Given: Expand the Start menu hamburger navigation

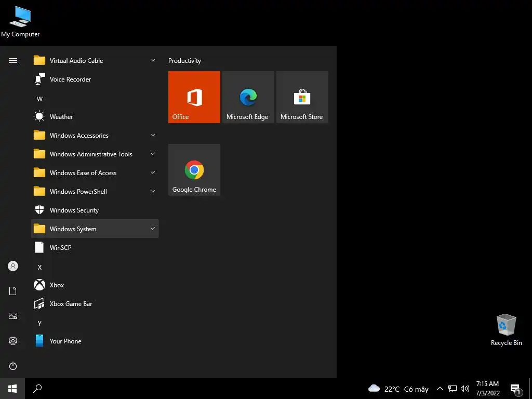Looking at the screenshot, I should [x=13, y=61].
